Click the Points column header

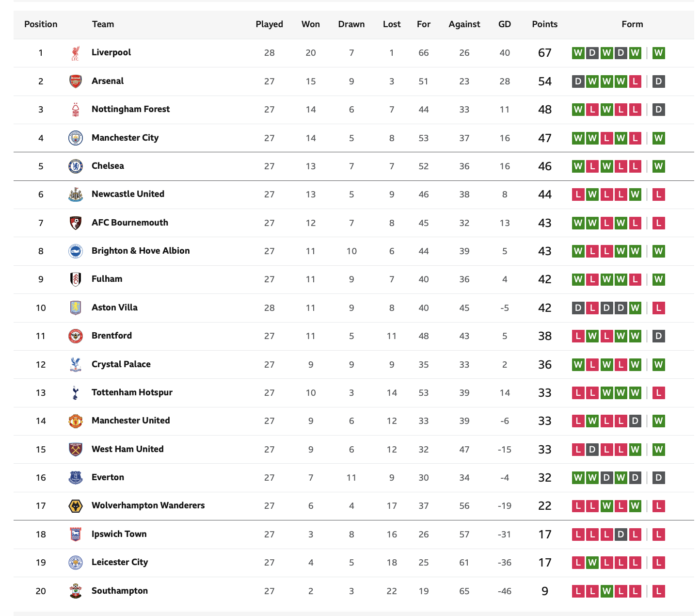tap(544, 24)
